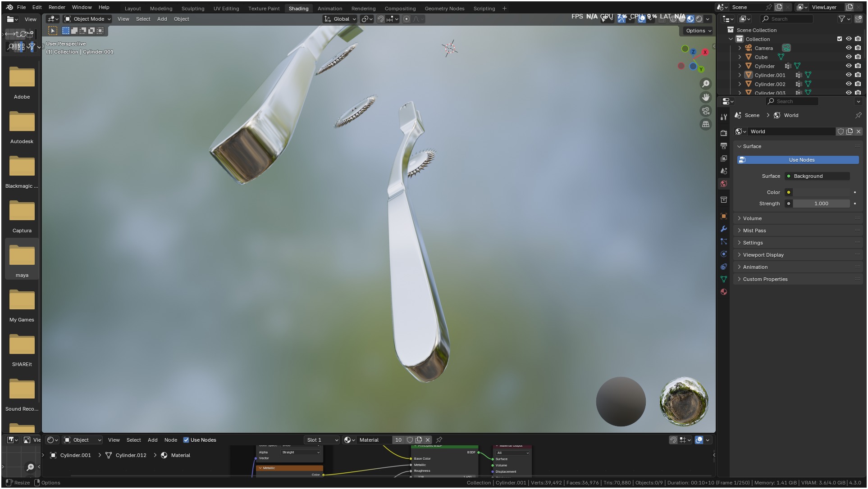Switch to orthographic with the grid gizmo
The image size is (868, 489).
coord(706,124)
